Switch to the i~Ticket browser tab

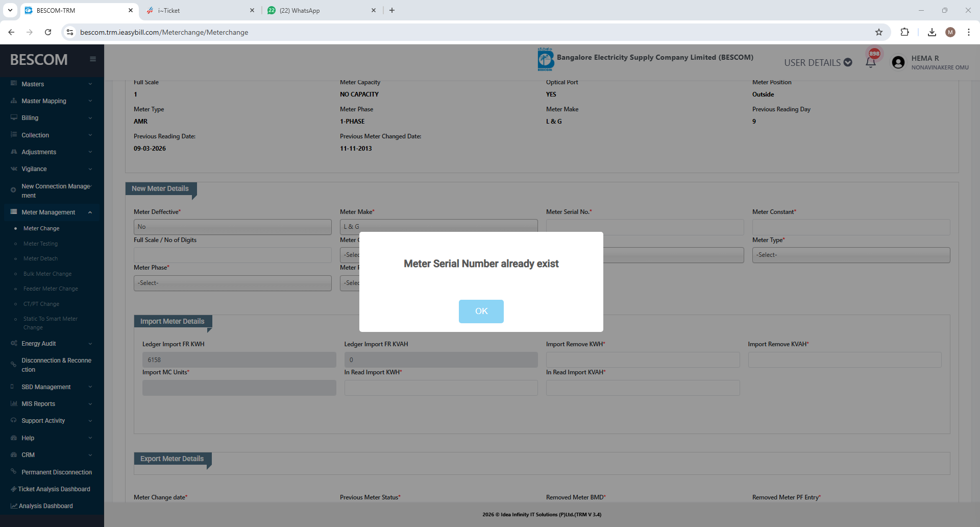[x=199, y=10]
